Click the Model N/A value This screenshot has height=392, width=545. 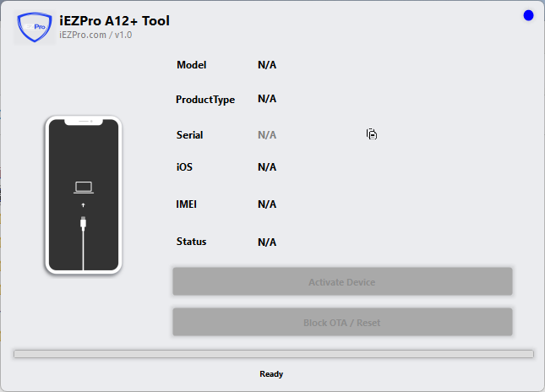click(267, 65)
